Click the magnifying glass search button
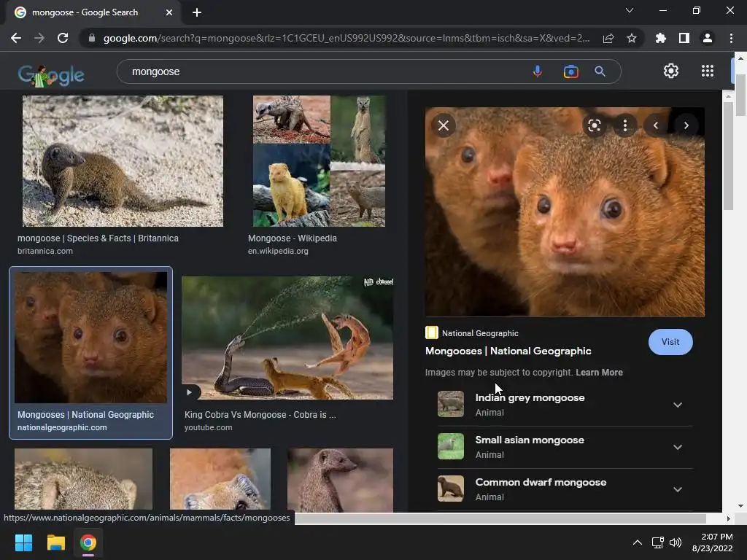 pyautogui.click(x=600, y=71)
